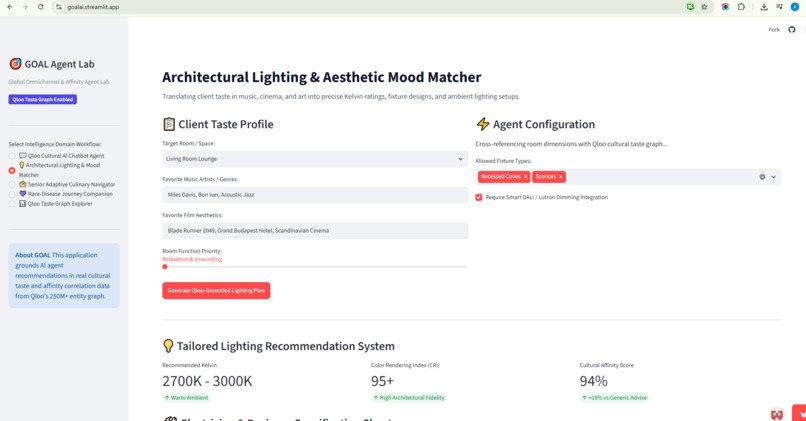Edit the Favorite Music Artists / Genres field
This screenshot has width=806, height=421.
(x=315, y=195)
